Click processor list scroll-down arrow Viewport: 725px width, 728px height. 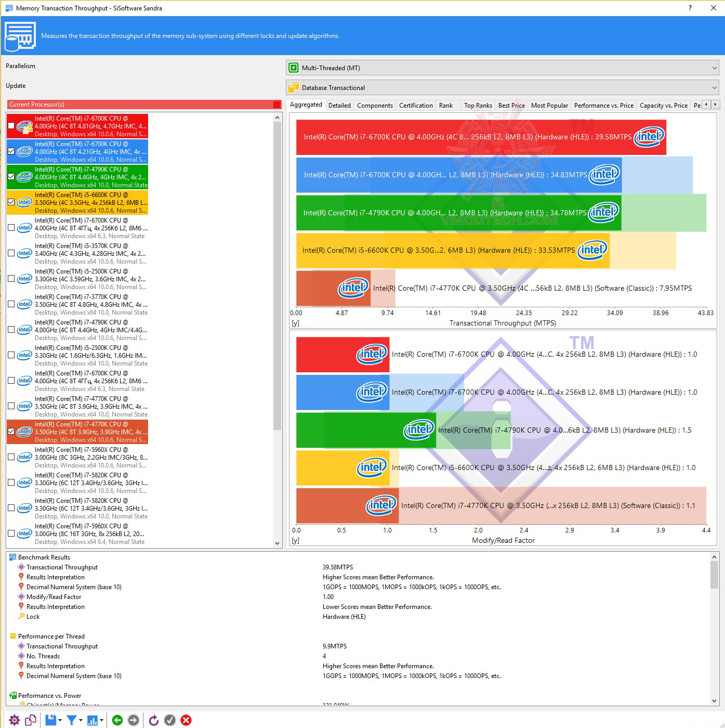[277, 543]
